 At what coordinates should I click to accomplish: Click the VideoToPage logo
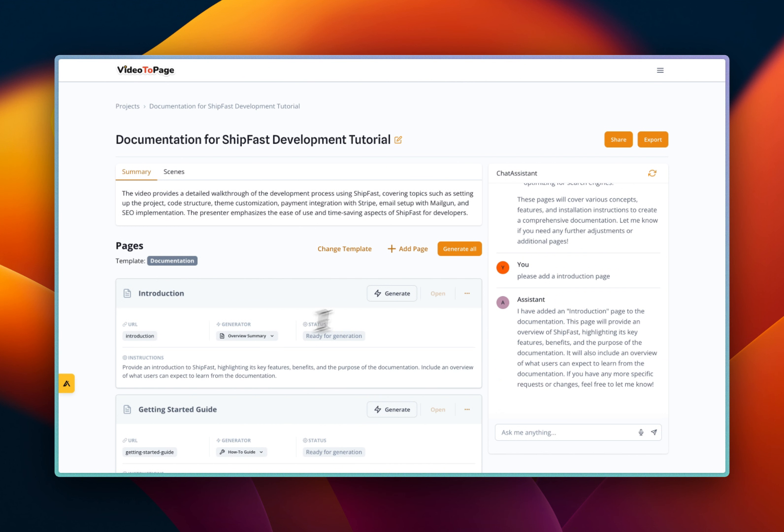coord(145,70)
